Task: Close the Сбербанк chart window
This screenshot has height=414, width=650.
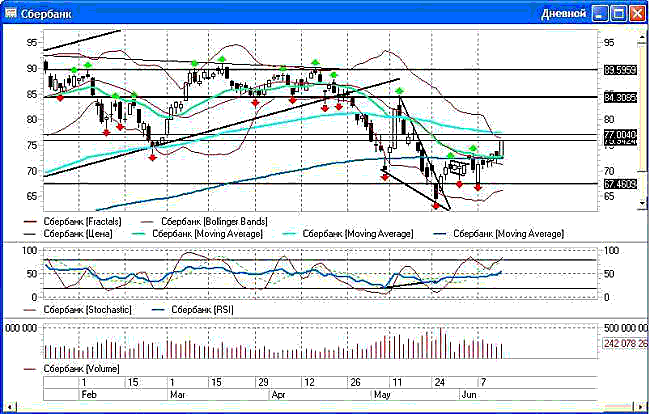Action: click(637, 14)
